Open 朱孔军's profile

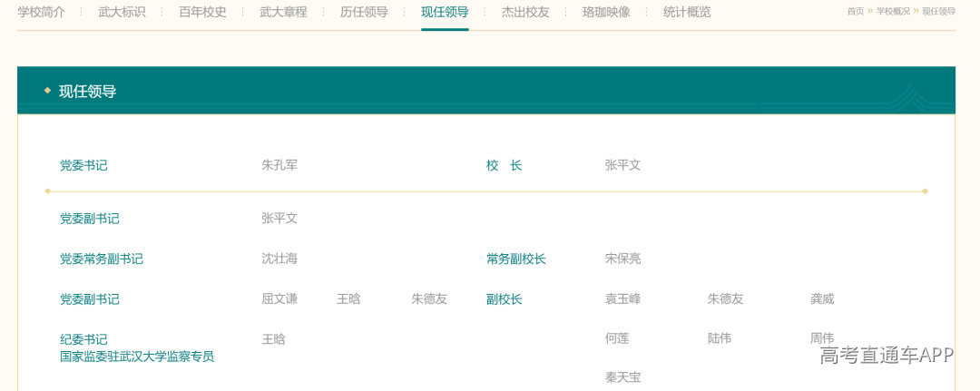(x=279, y=165)
